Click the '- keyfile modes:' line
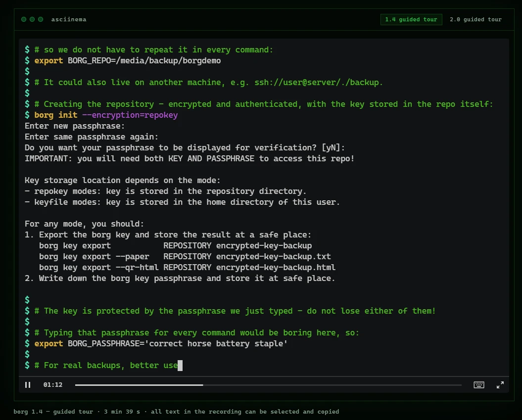 click(182, 202)
